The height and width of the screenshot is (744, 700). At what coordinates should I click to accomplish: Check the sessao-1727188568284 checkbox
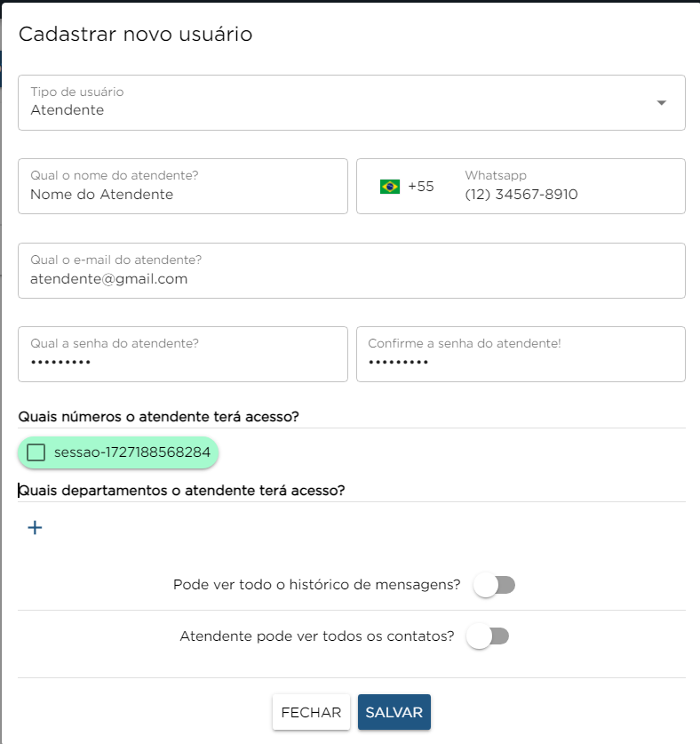[x=36, y=452]
